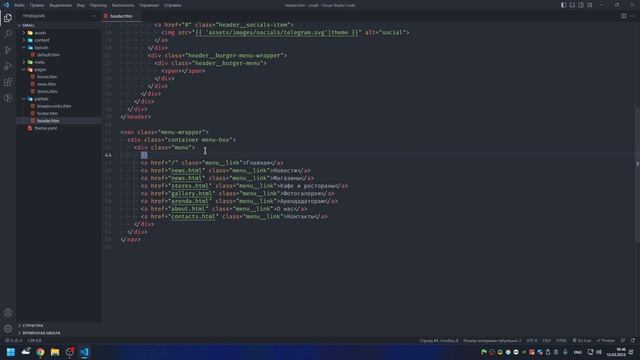Click errors and warnings status indicator

tap(13, 340)
